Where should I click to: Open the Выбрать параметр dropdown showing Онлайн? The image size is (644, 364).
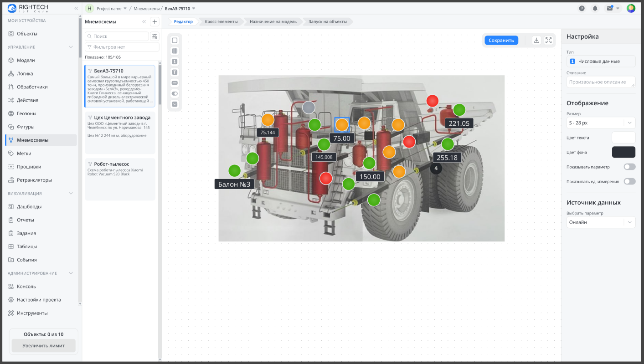point(601,222)
